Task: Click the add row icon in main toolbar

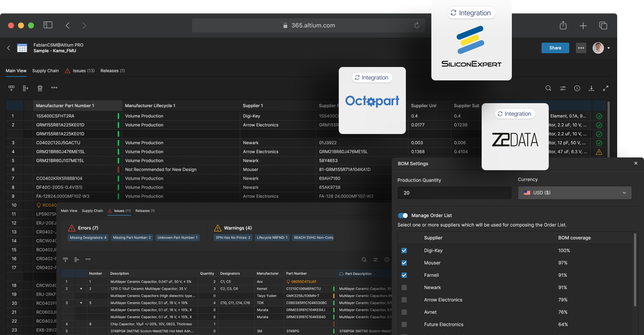Action: click(x=11, y=88)
